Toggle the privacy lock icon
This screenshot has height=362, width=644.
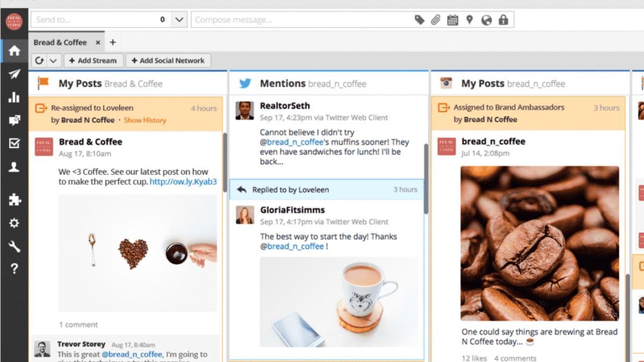tap(503, 20)
